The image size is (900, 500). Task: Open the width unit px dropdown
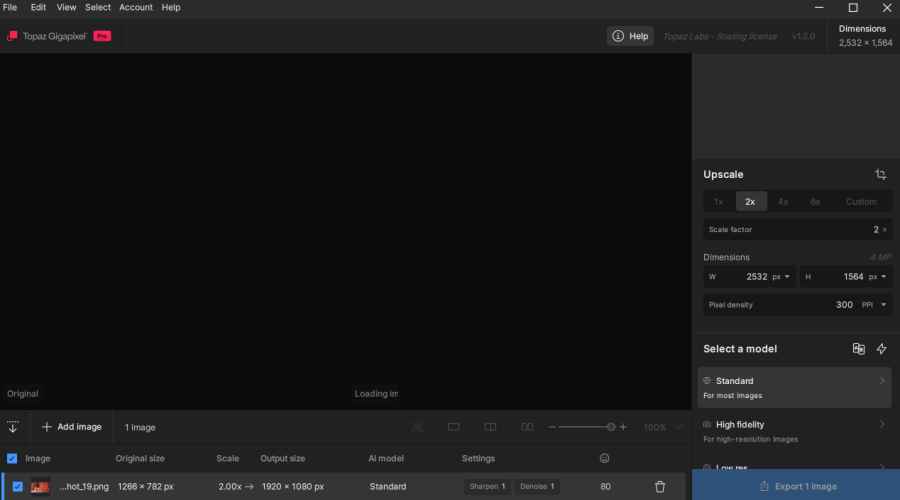tap(781, 277)
